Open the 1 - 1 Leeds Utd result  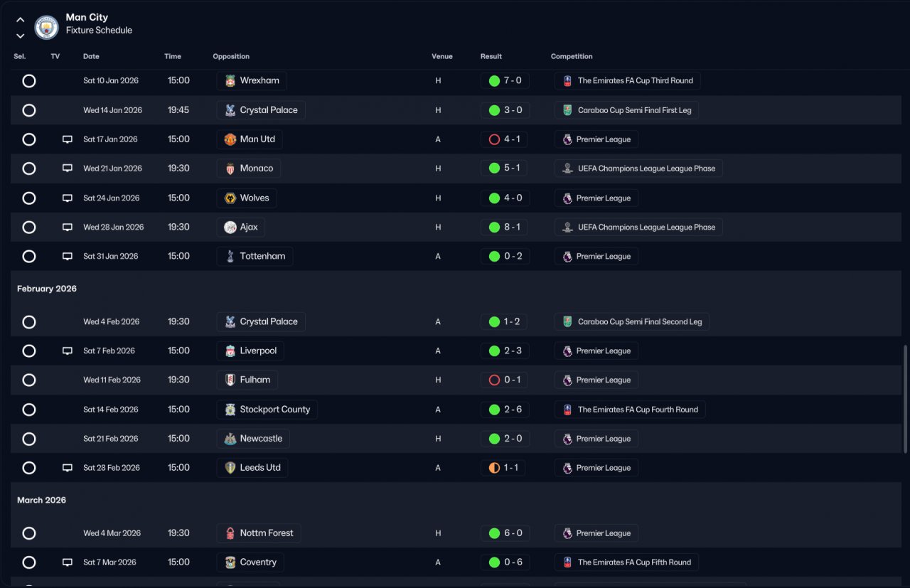tap(503, 468)
